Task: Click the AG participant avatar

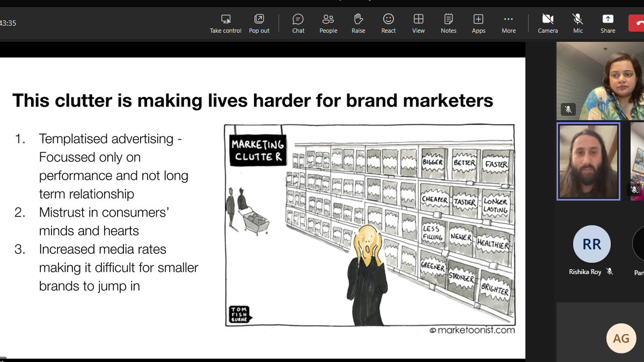Action: tap(621, 338)
